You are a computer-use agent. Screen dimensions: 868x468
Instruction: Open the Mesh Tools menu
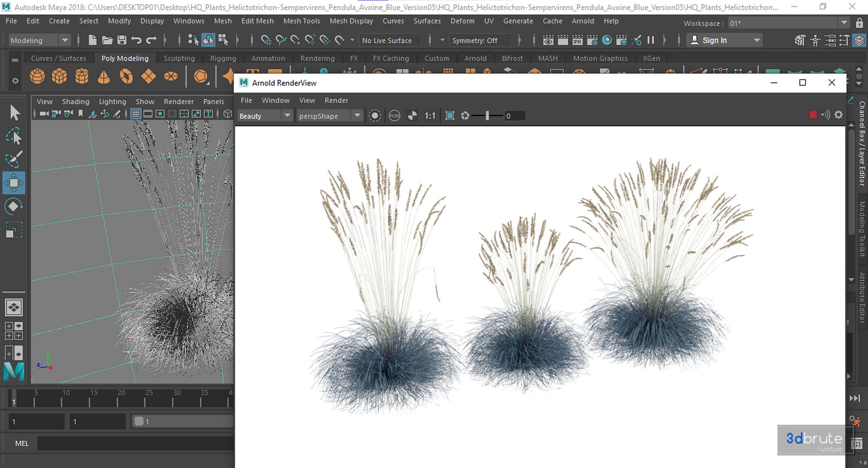click(x=301, y=21)
